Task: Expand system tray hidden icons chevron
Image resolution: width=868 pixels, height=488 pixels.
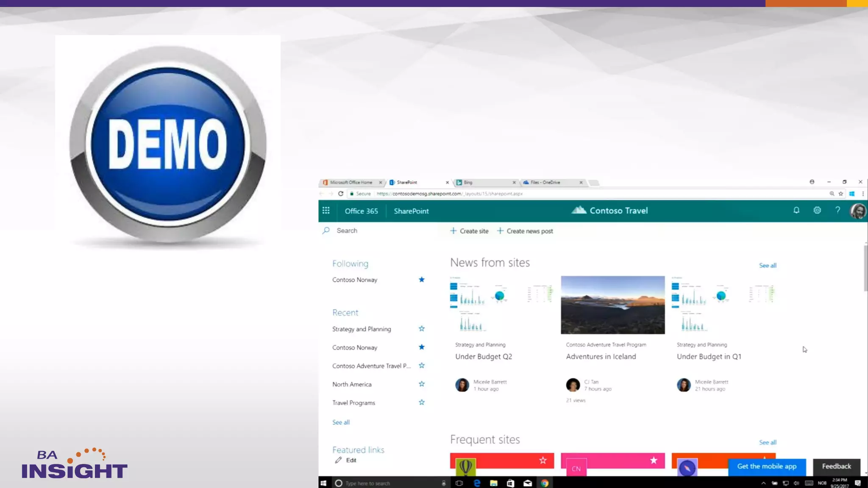Action: click(x=763, y=483)
